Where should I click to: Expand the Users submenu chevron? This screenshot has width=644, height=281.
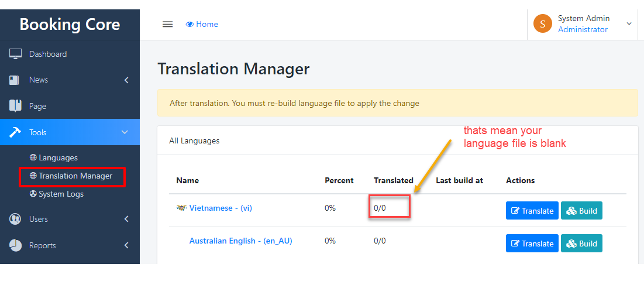point(126,219)
